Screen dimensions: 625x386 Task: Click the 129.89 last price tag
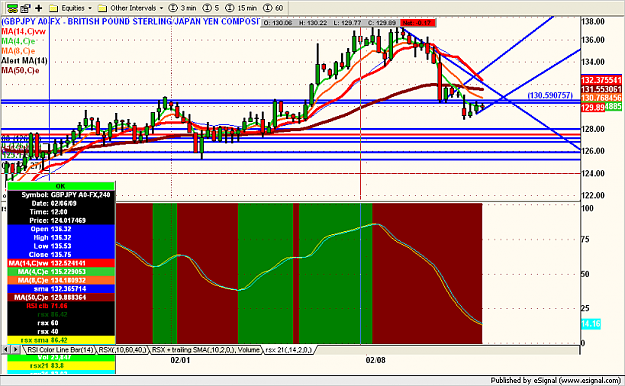[x=593, y=107]
